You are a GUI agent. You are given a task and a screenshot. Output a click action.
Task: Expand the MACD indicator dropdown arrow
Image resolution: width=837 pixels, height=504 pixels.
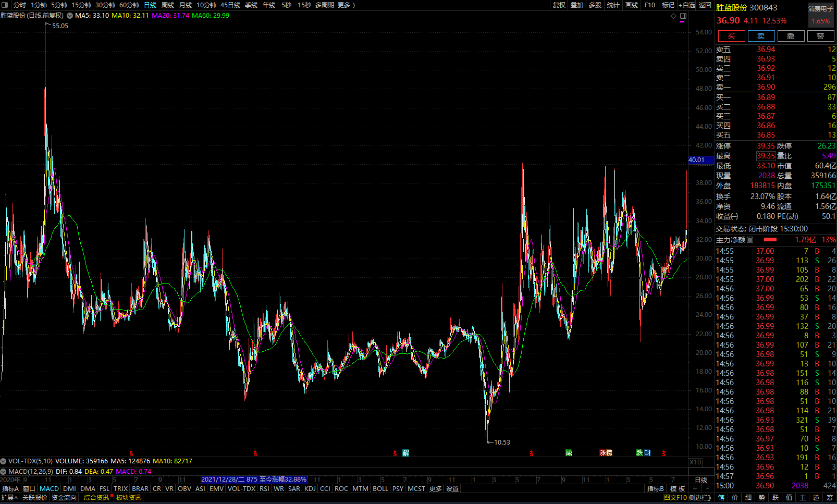click(4, 472)
